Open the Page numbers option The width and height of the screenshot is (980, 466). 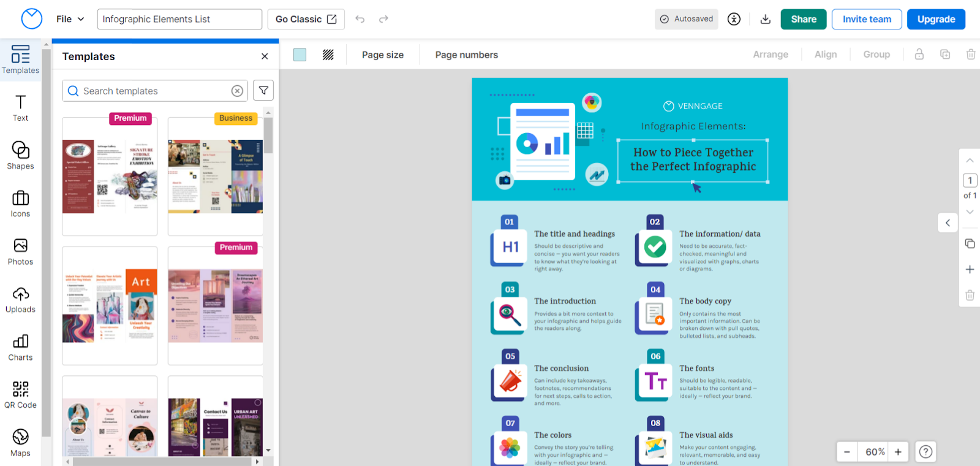click(466, 55)
